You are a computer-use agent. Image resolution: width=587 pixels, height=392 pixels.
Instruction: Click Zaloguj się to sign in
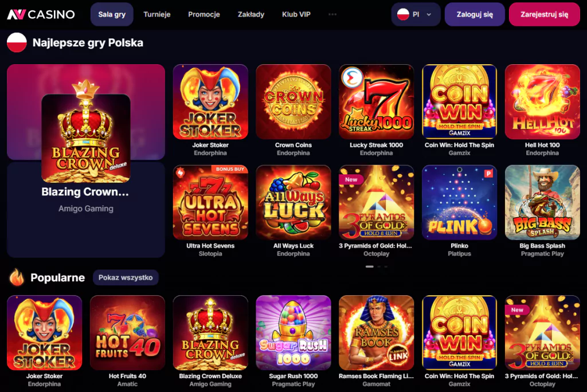(x=475, y=14)
